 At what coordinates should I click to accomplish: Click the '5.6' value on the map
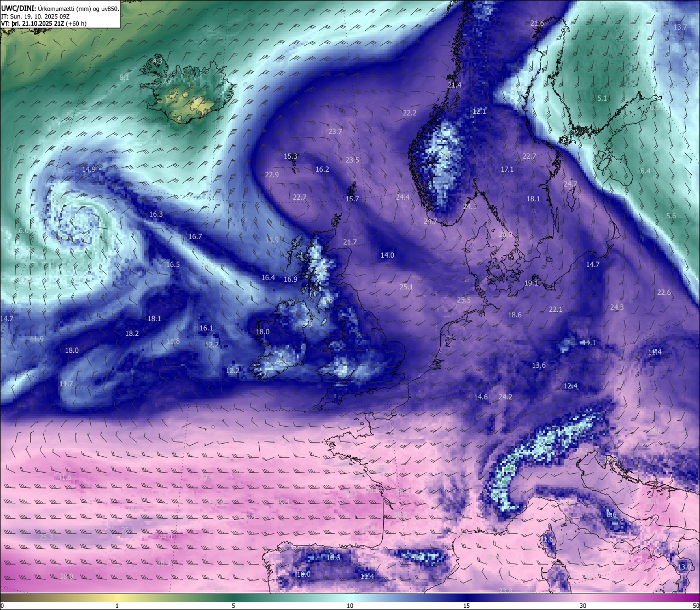point(671,216)
